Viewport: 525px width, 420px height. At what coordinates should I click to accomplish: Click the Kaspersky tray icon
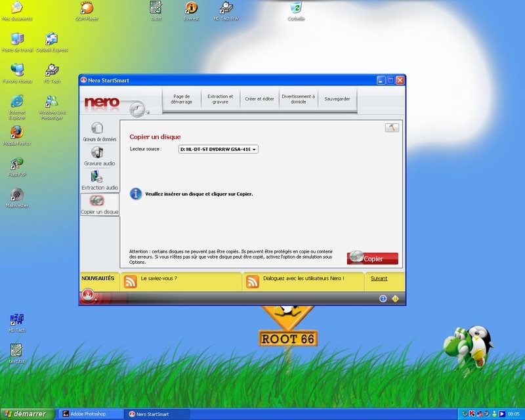(x=472, y=414)
